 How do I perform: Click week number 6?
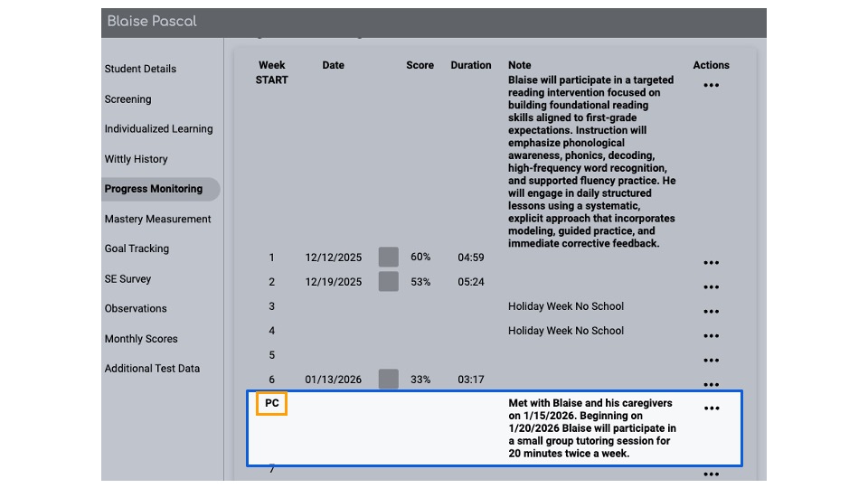(272, 380)
